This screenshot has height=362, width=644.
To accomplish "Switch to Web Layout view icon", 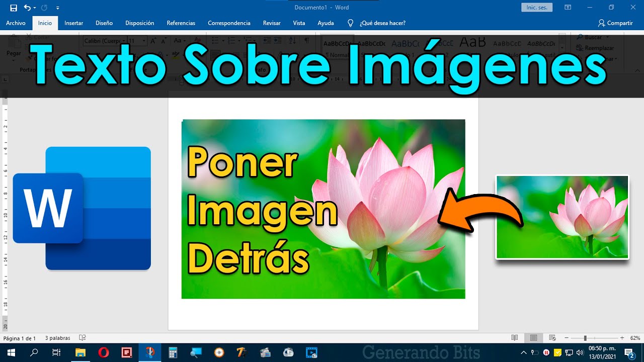I will [552, 338].
